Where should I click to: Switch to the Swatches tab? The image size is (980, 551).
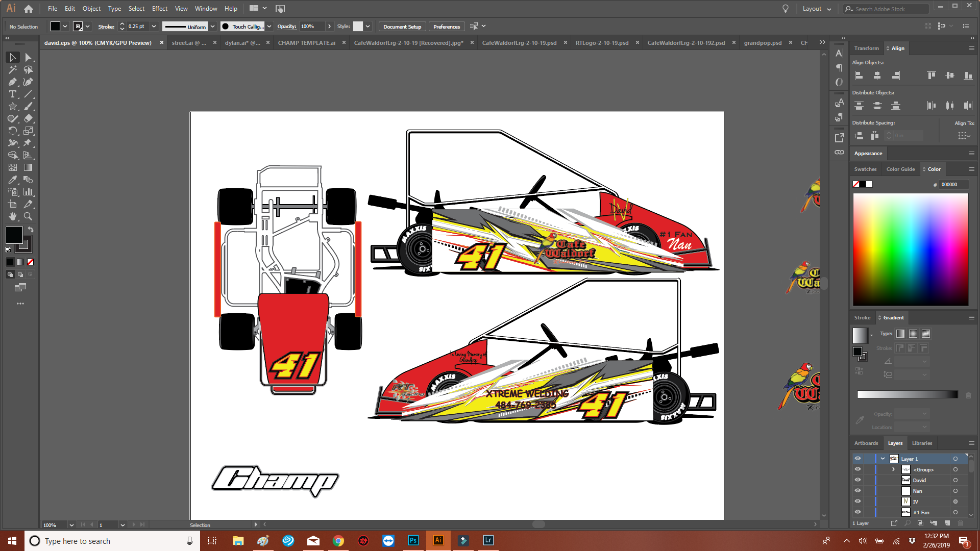[865, 169]
